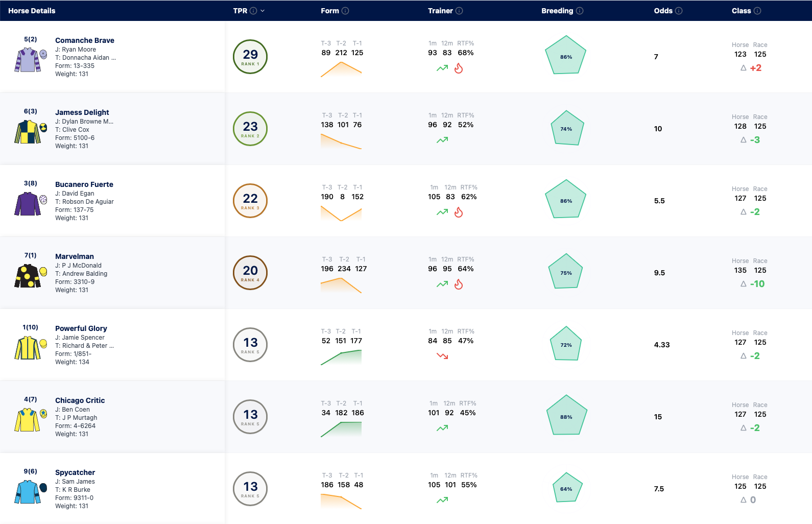Viewport: 812px width, 524px height.
Task: Click Comanche Brave's hot trainer flame icon
Action: tap(459, 68)
